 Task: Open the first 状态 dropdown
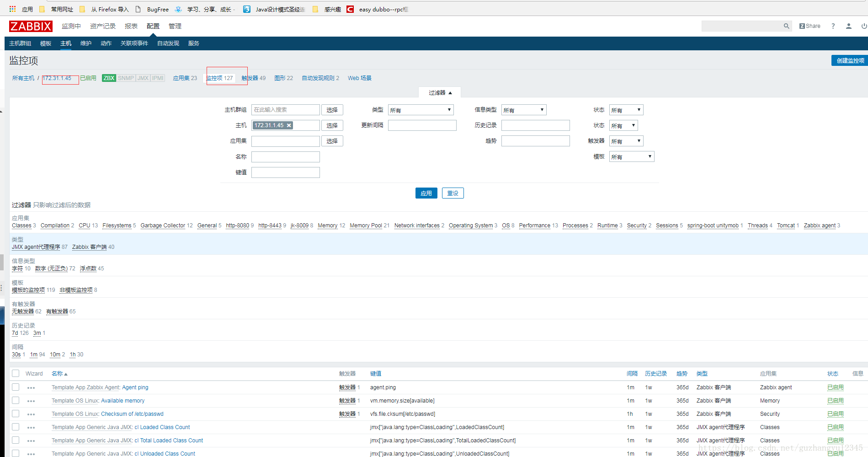(626, 110)
